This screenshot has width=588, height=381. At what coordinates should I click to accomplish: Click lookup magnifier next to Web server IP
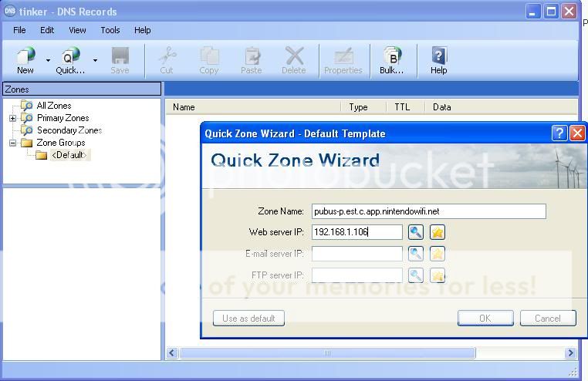tap(415, 232)
